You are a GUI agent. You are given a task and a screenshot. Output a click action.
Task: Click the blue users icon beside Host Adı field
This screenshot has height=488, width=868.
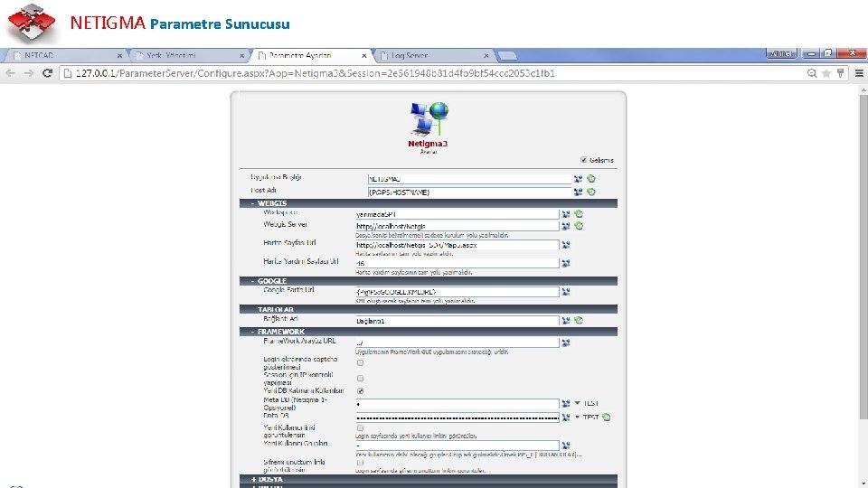pyautogui.click(x=578, y=192)
